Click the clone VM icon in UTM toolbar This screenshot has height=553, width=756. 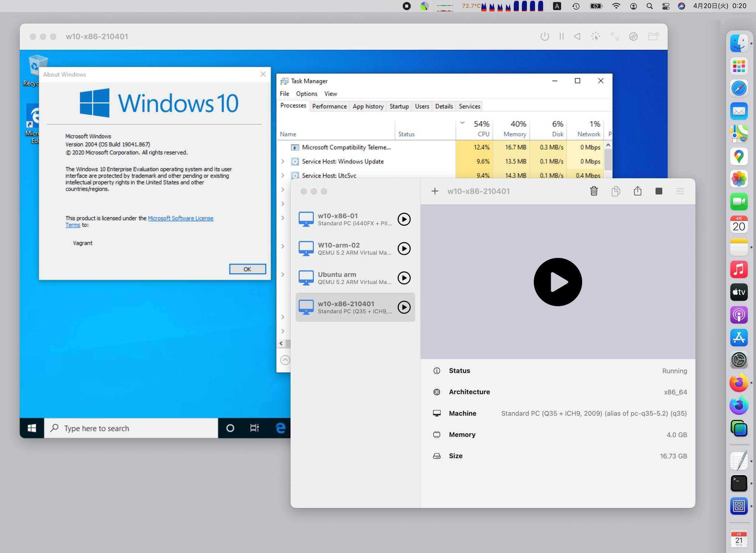[x=615, y=191]
